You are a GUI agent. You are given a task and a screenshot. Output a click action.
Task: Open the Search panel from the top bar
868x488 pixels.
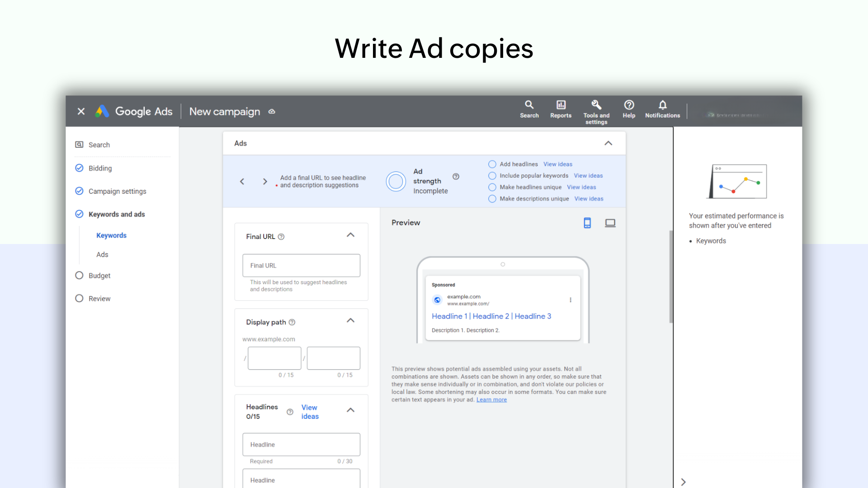pos(529,108)
